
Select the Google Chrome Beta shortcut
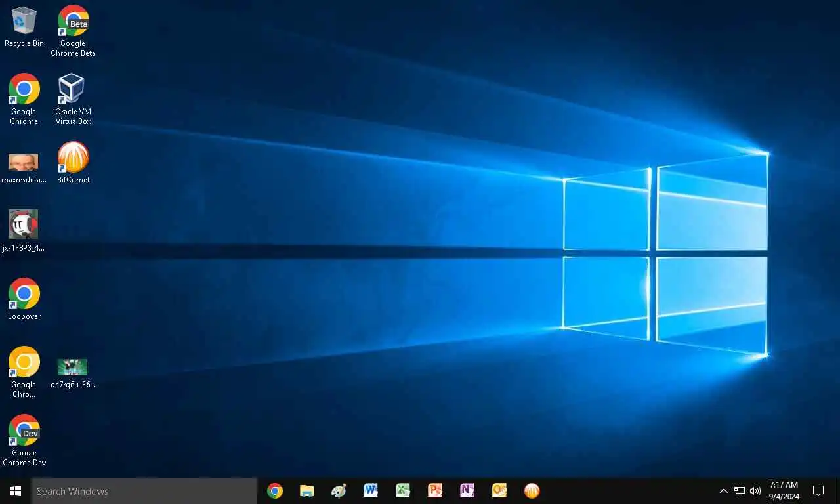tap(73, 31)
